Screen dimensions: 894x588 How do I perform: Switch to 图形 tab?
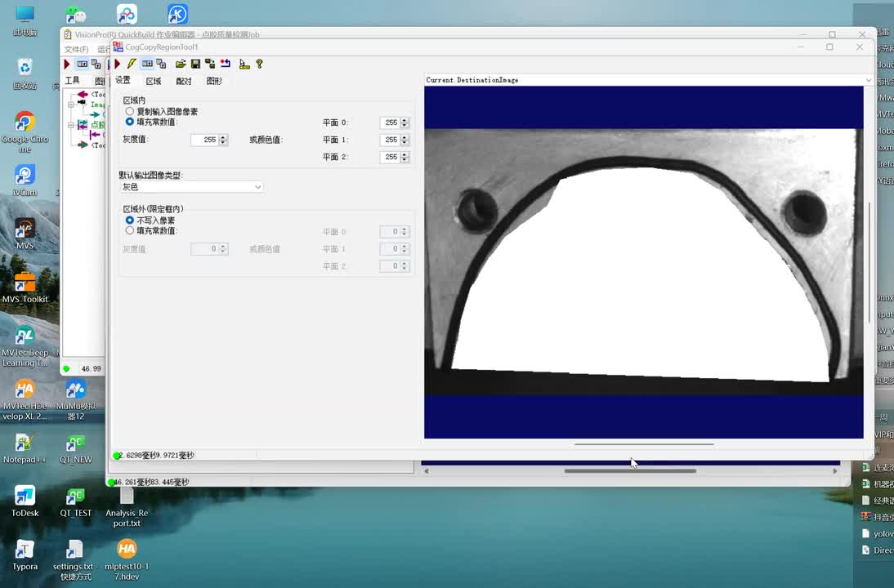(x=214, y=81)
